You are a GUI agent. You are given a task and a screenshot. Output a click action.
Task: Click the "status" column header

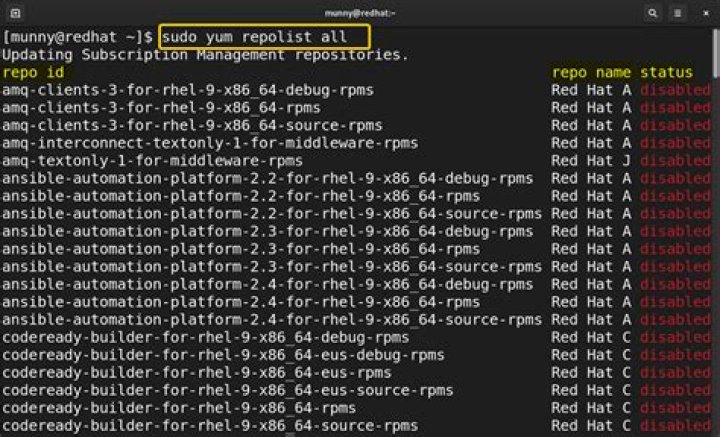pos(666,73)
